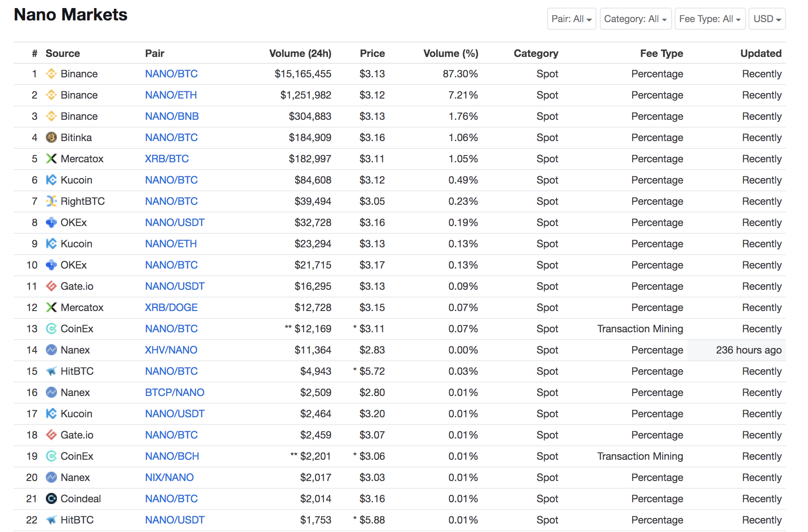Click the Kucoin logo in row 17
808x532 pixels.
point(51,414)
